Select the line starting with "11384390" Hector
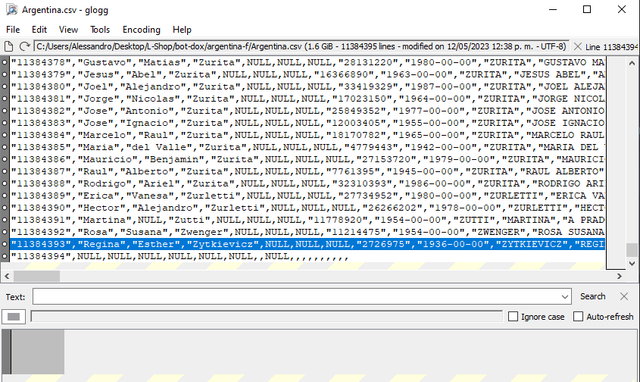This screenshot has height=382, width=640. [x=307, y=208]
